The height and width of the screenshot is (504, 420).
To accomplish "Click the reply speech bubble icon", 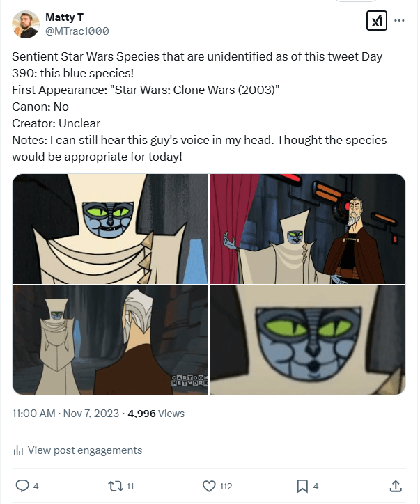I will [22, 485].
